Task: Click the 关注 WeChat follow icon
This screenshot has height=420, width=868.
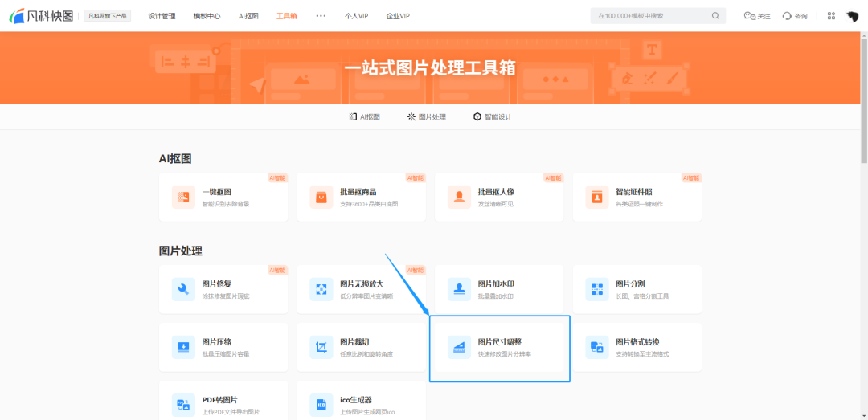Action: [750, 16]
